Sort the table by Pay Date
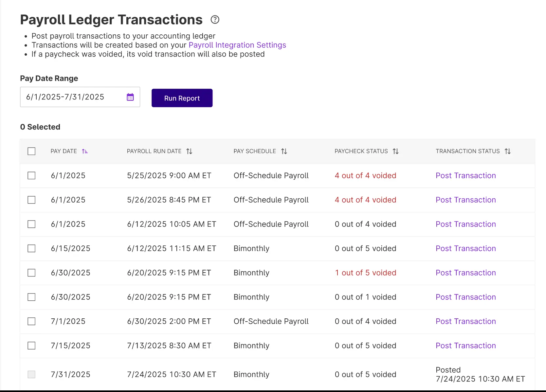Viewport: 546px width, 392px height. tap(85, 151)
